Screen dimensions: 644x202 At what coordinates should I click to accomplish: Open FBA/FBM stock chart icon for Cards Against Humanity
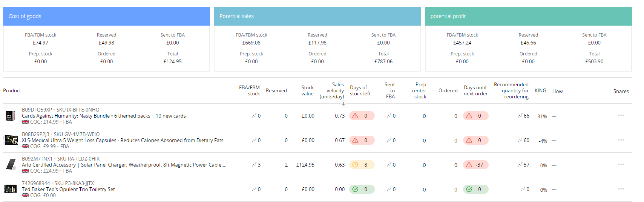coord(254,116)
